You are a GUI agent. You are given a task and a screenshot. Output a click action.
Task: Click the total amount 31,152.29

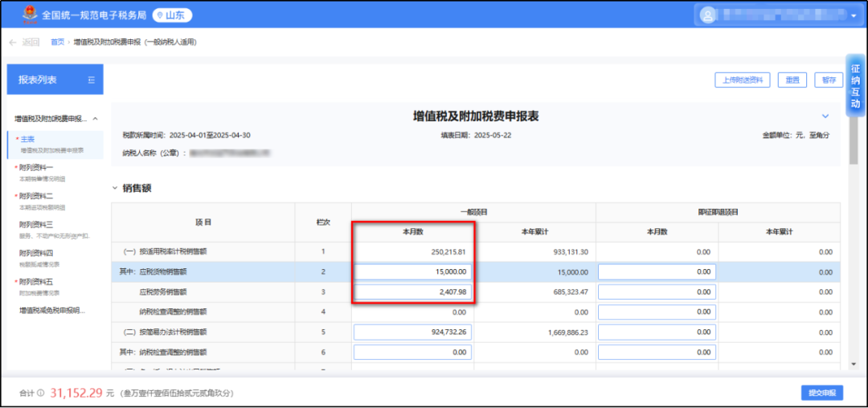pyautogui.click(x=76, y=393)
